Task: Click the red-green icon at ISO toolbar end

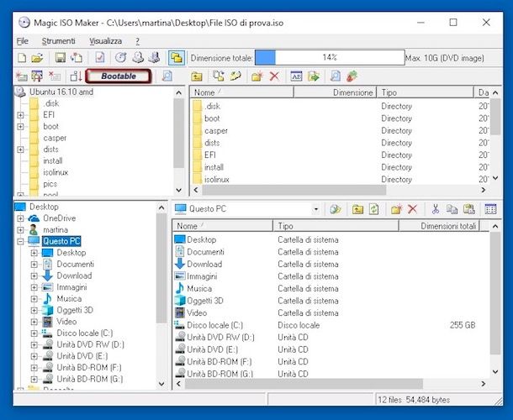Action: [352, 76]
